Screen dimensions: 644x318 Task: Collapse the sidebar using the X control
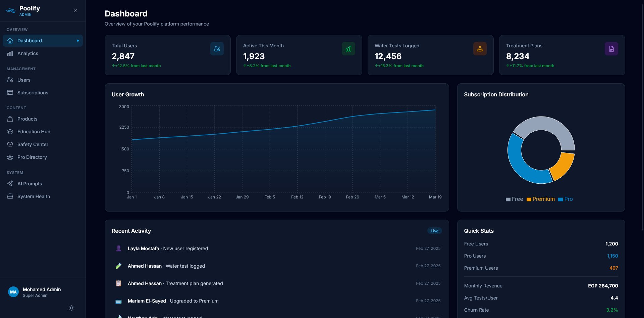click(x=75, y=11)
